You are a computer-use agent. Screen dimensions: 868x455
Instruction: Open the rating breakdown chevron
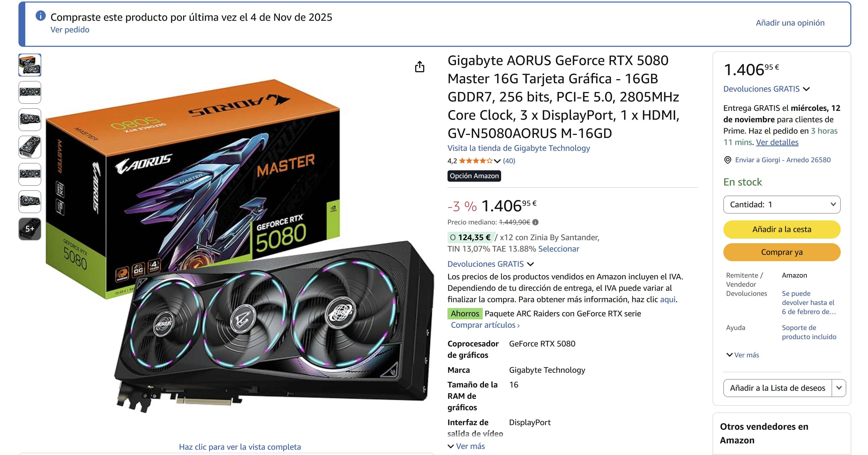pyautogui.click(x=497, y=161)
